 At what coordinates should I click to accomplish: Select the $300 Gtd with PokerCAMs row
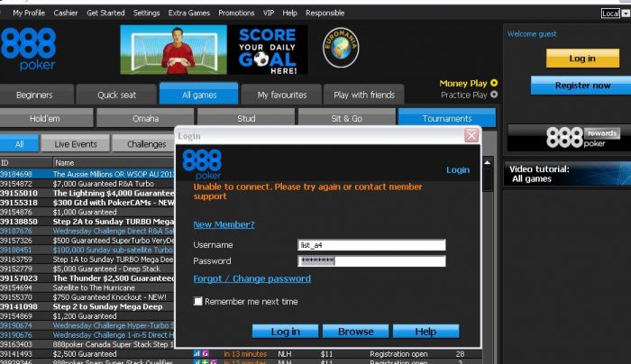87,203
